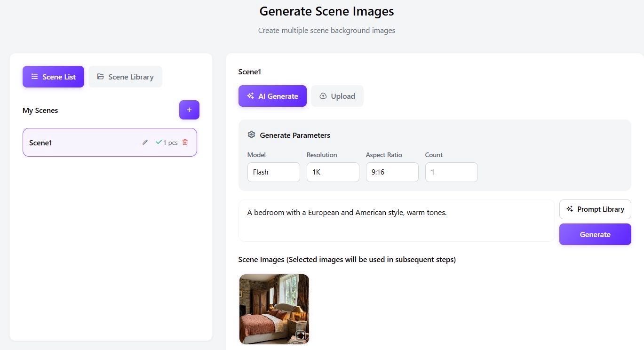
Task: Add a new scene with plus button
Action: pos(189,110)
